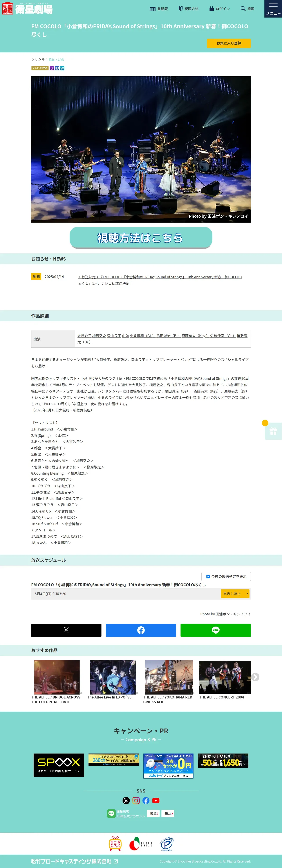Follow the 舞台・LIVE genre link
The width and height of the screenshot is (282, 868).
tap(56, 59)
